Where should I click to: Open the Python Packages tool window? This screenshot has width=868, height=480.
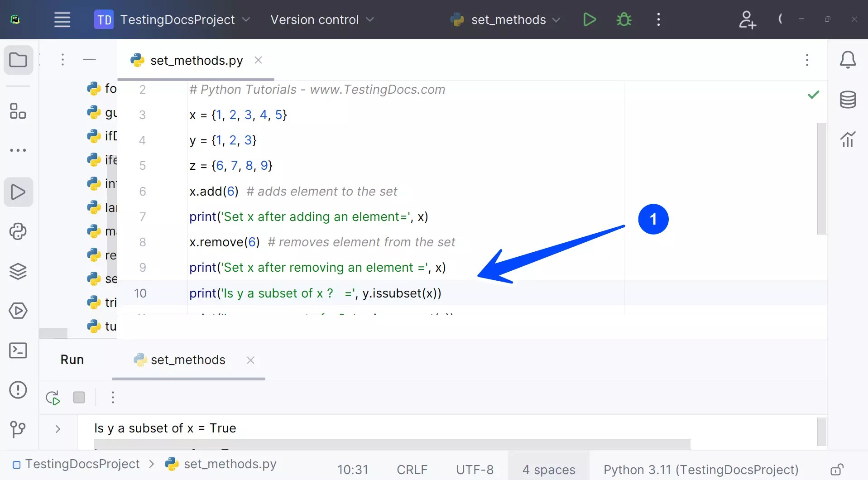point(18,271)
